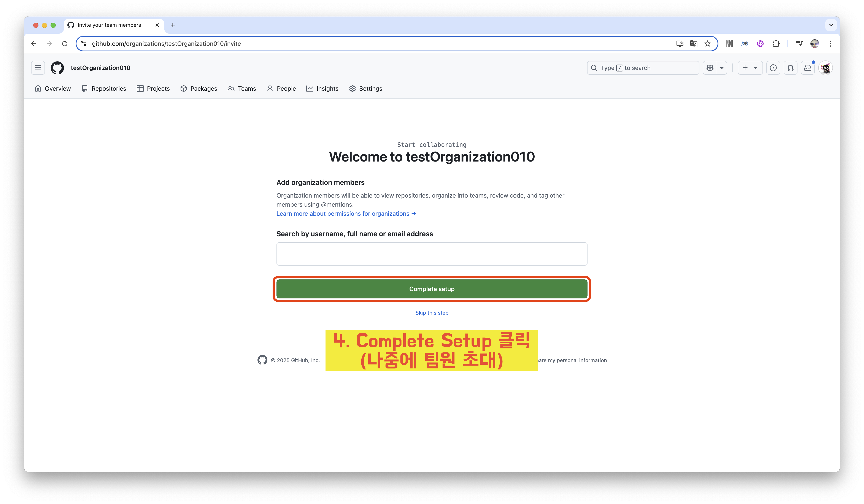Bookmark page with the star icon
Viewport: 864px width, 504px height.
point(708,44)
